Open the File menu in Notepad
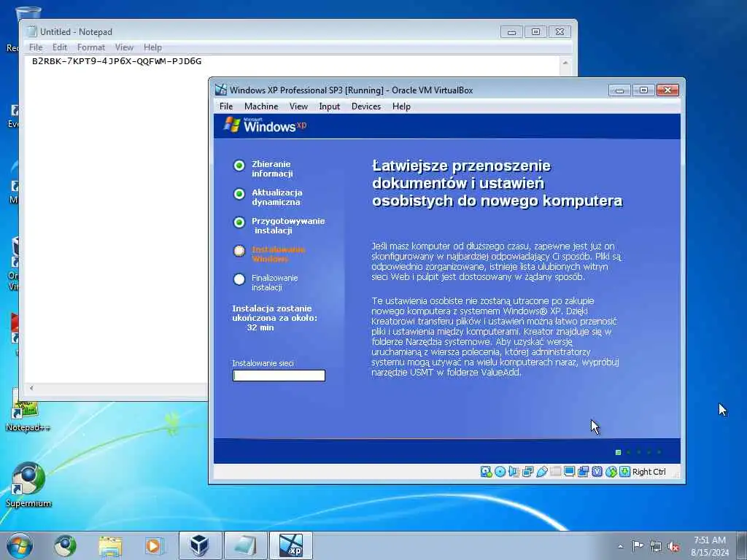 pyautogui.click(x=36, y=47)
